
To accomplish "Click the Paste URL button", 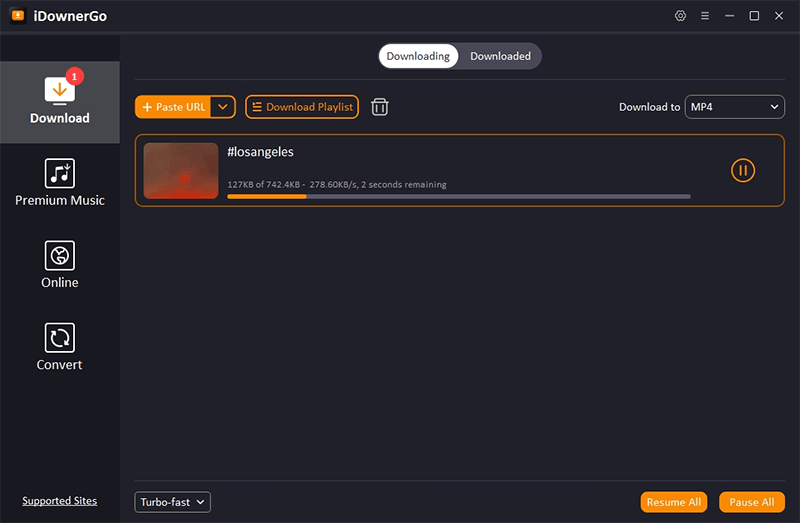I will [174, 107].
